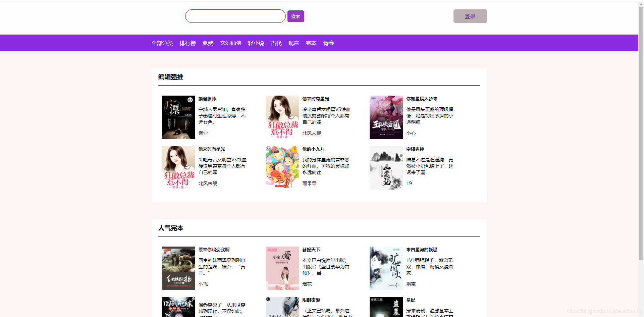The width and height of the screenshot is (644, 317).
Task: Open the 全部分类 nav item
Action: [162, 43]
